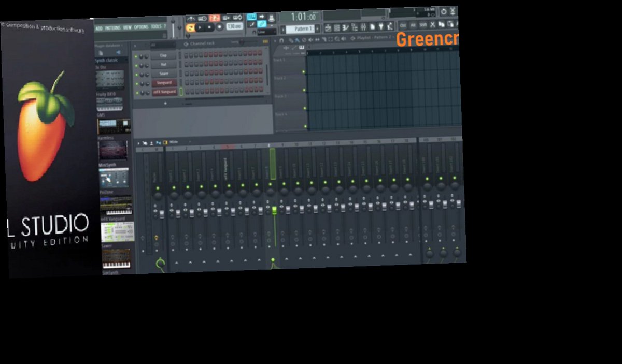
Task: Mute the Master mixer track via its LED
Action: click(x=158, y=188)
